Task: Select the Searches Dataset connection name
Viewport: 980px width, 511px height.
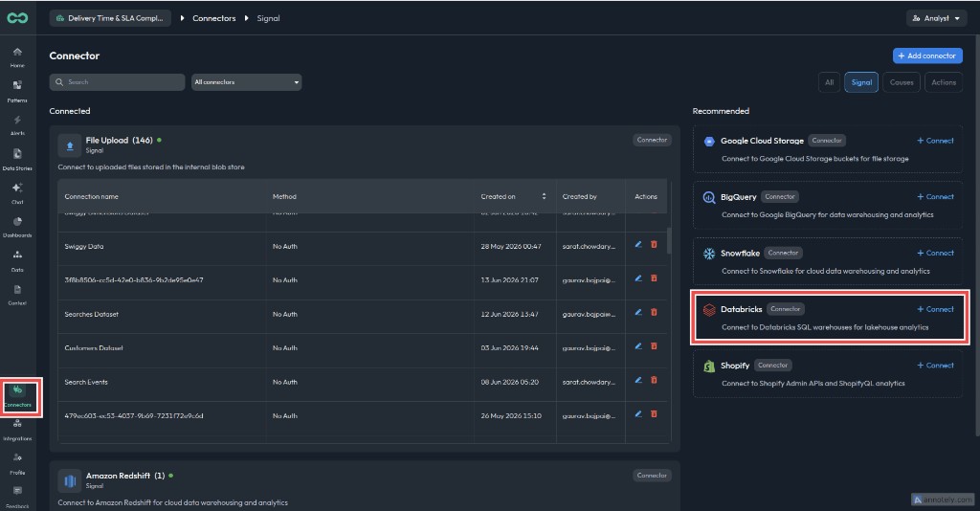Action: [x=91, y=314]
